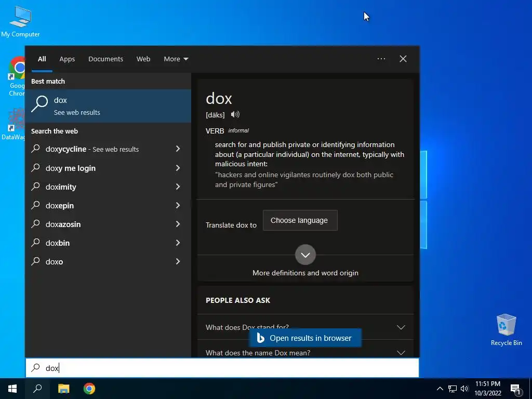Open the Choose language dropdown
Image resolution: width=532 pixels, height=399 pixels.
tap(300, 220)
